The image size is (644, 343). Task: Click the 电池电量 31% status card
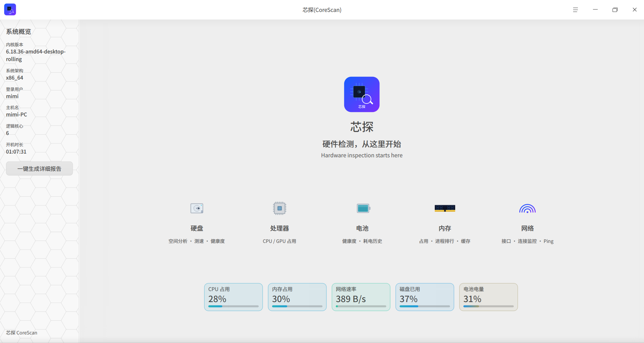click(x=488, y=297)
